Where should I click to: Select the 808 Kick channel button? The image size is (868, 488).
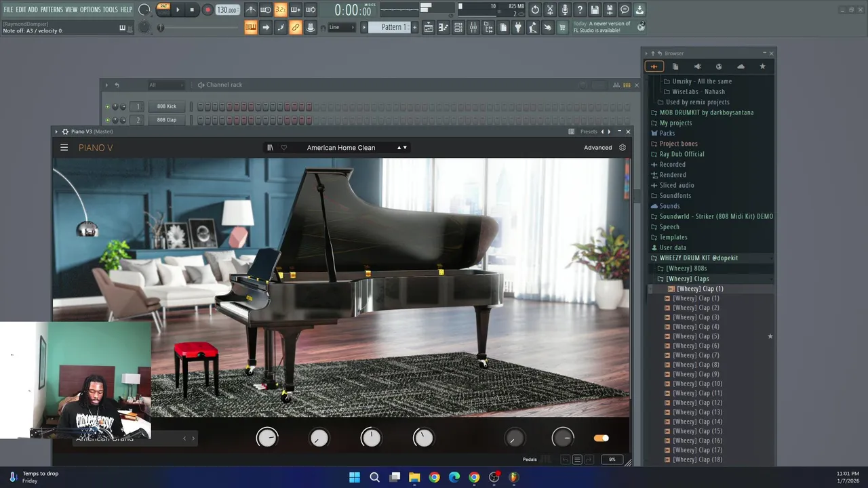166,106
